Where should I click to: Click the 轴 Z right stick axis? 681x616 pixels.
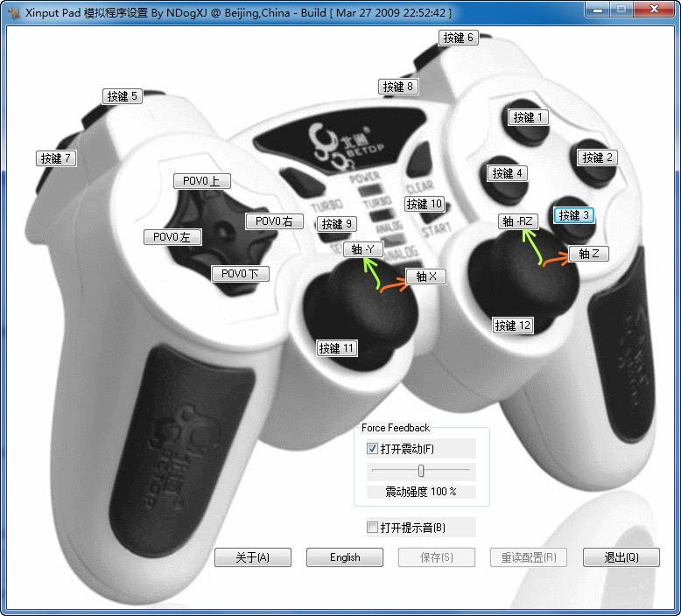[x=588, y=254]
